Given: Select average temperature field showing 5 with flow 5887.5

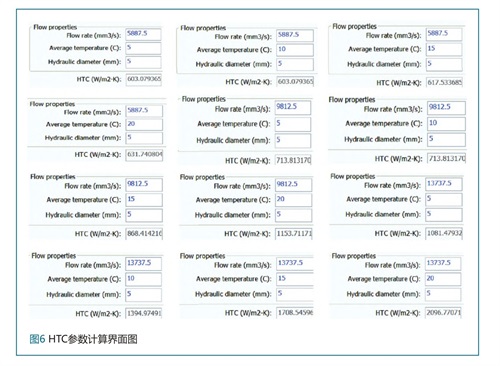Looking at the screenshot, I should click(x=143, y=48).
